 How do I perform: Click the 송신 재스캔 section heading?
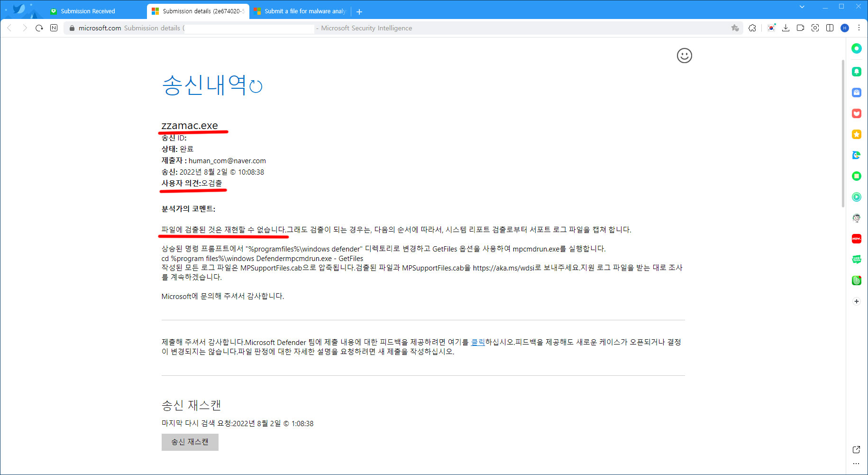191,405
